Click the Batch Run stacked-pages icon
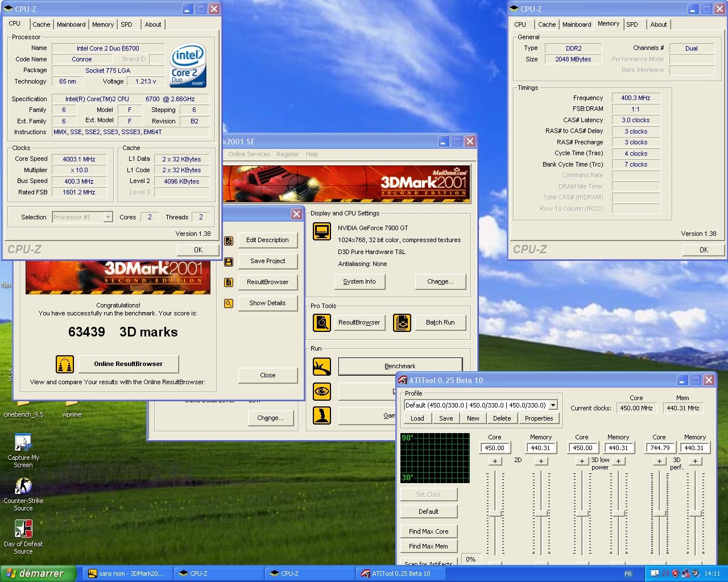 click(402, 322)
